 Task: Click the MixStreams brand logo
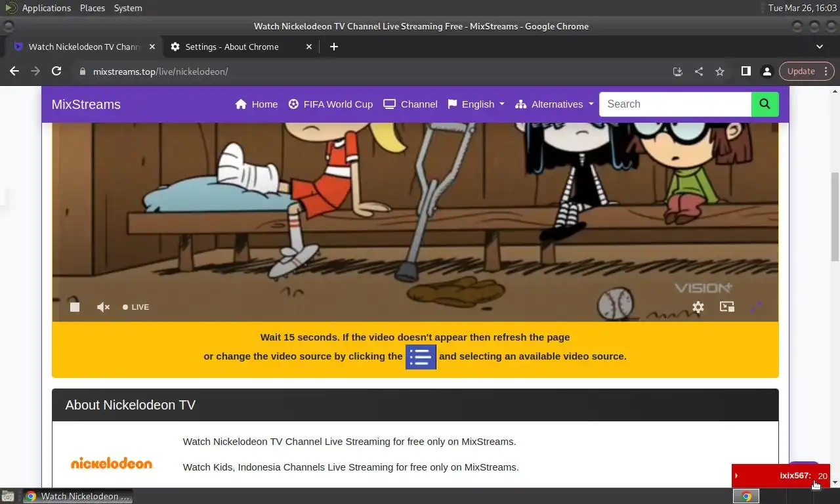(x=86, y=104)
